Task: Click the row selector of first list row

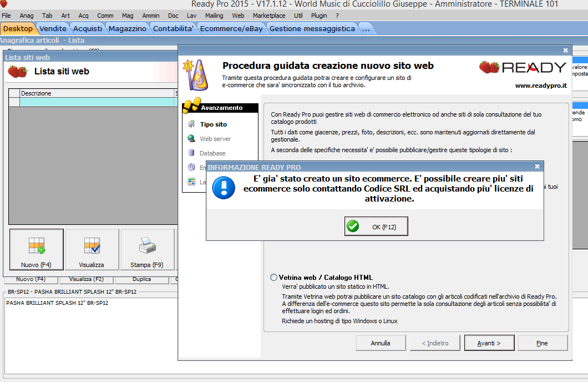Action: coord(14,102)
